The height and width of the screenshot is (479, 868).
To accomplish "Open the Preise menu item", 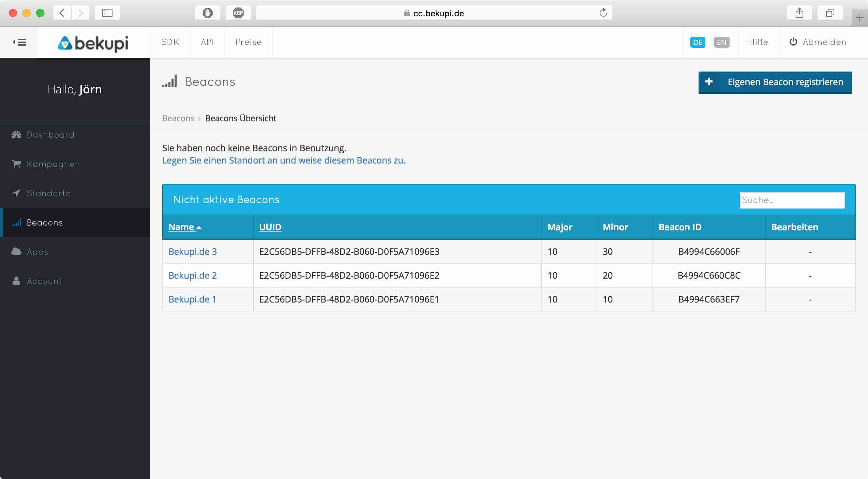I will point(249,42).
